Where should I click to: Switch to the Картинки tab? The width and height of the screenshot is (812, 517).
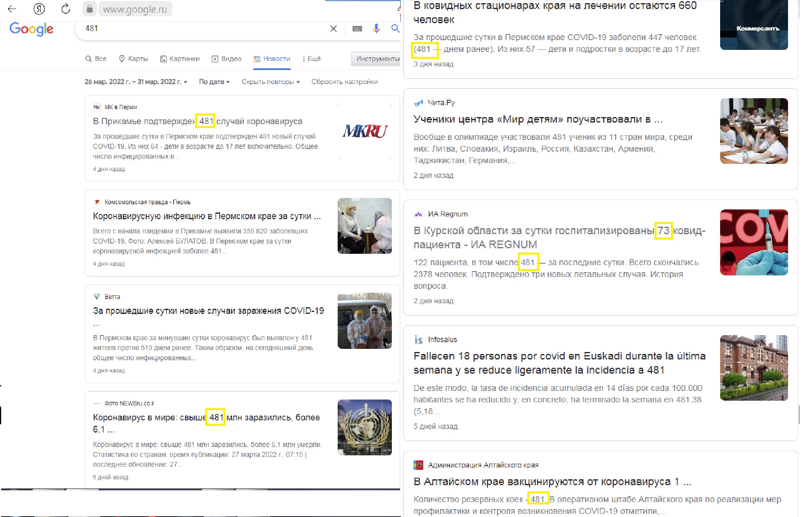[x=180, y=59]
